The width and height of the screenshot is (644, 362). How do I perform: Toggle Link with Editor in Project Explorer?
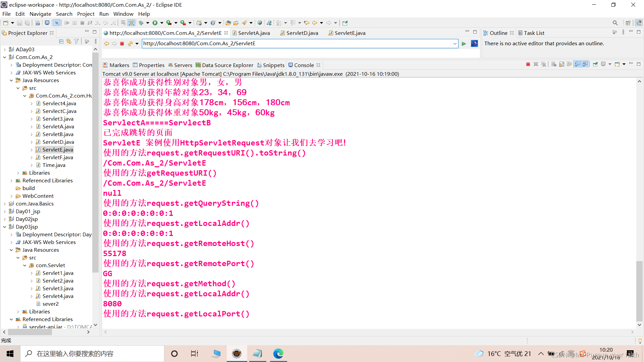(x=69, y=41)
